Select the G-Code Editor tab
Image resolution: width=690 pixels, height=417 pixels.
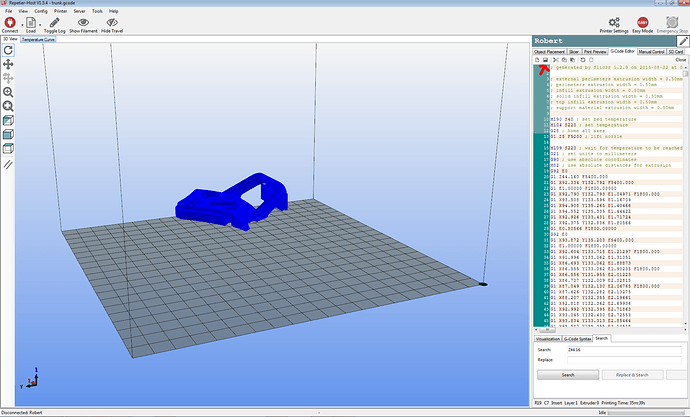coord(623,51)
